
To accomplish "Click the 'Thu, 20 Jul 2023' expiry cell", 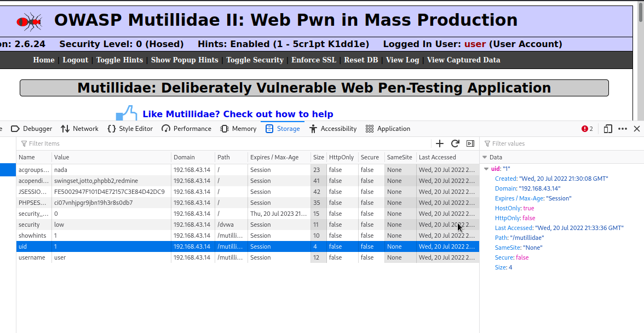I will point(279,214).
